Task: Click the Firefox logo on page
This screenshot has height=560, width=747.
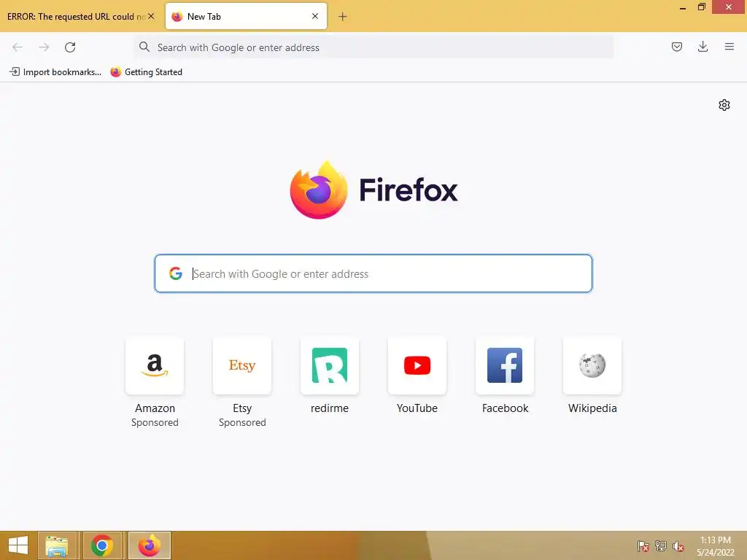Action: [319, 190]
